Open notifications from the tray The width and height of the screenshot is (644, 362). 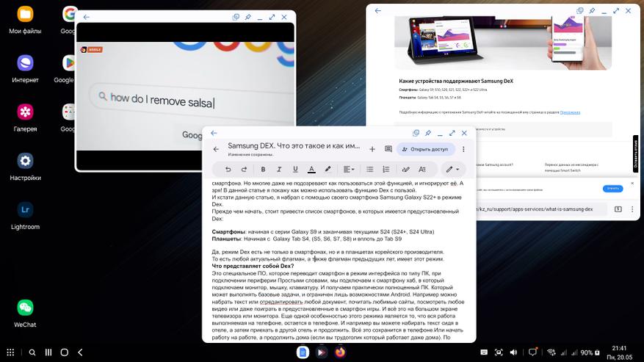[532, 352]
